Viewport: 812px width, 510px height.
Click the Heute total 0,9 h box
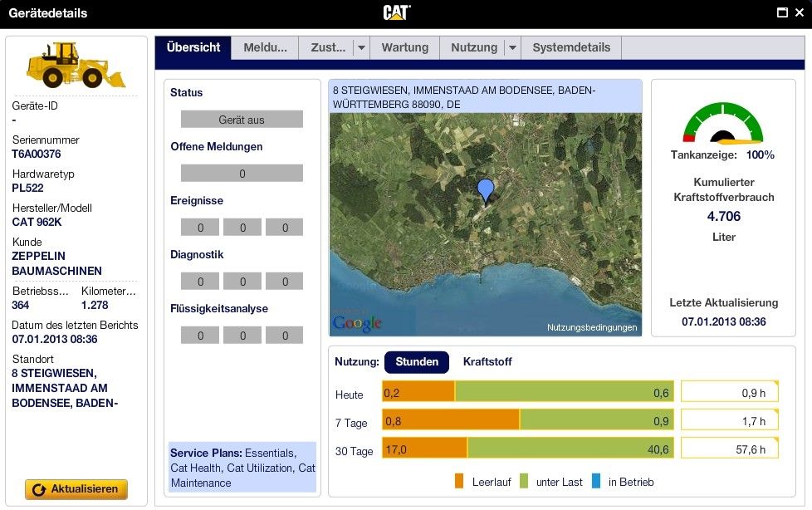point(730,392)
